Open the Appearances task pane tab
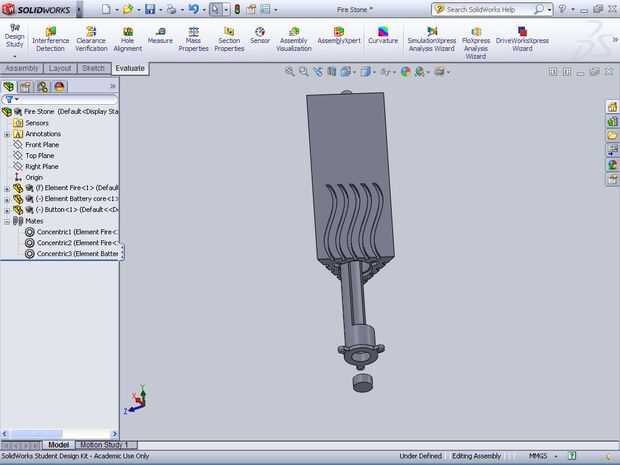The height and width of the screenshot is (465, 620). 612,164
